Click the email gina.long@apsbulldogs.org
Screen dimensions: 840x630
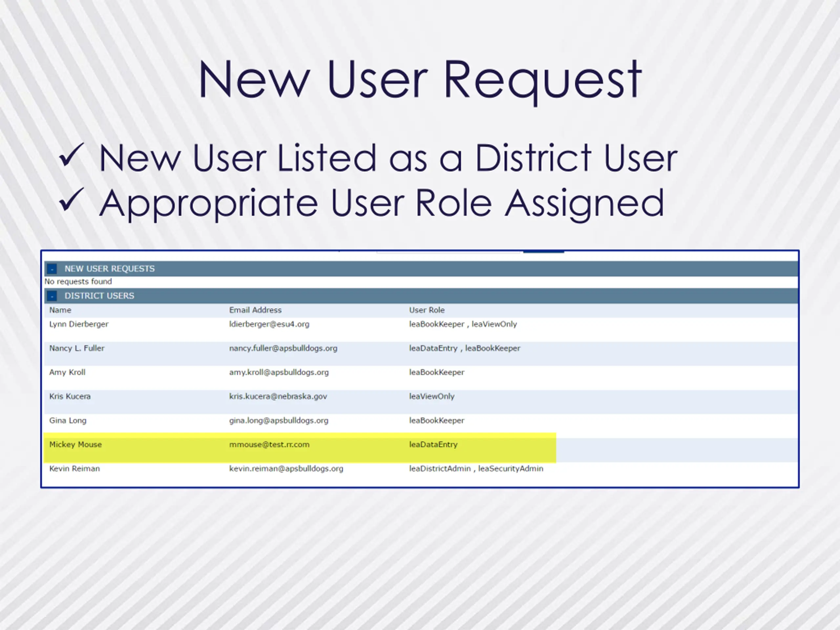click(x=279, y=420)
